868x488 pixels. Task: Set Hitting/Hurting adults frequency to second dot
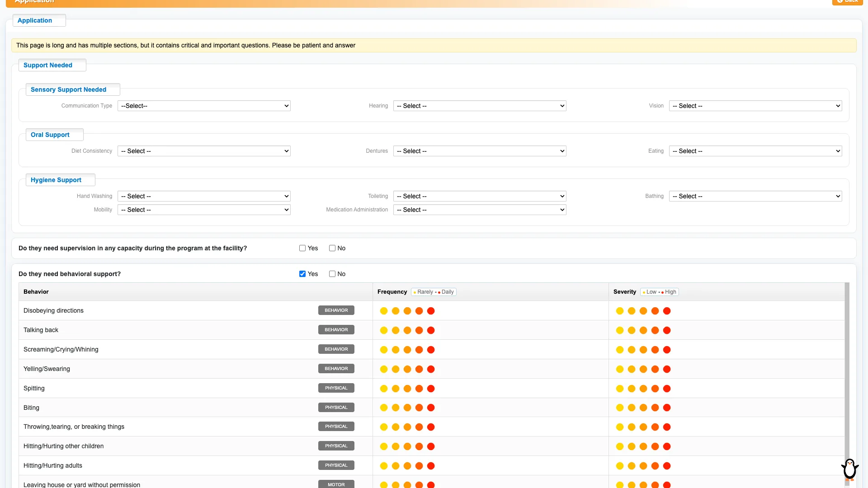click(x=396, y=466)
